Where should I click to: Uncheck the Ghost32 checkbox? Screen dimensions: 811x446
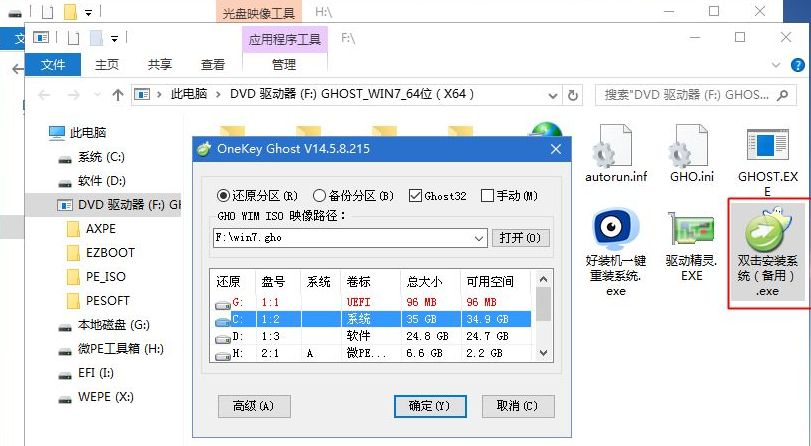416,196
